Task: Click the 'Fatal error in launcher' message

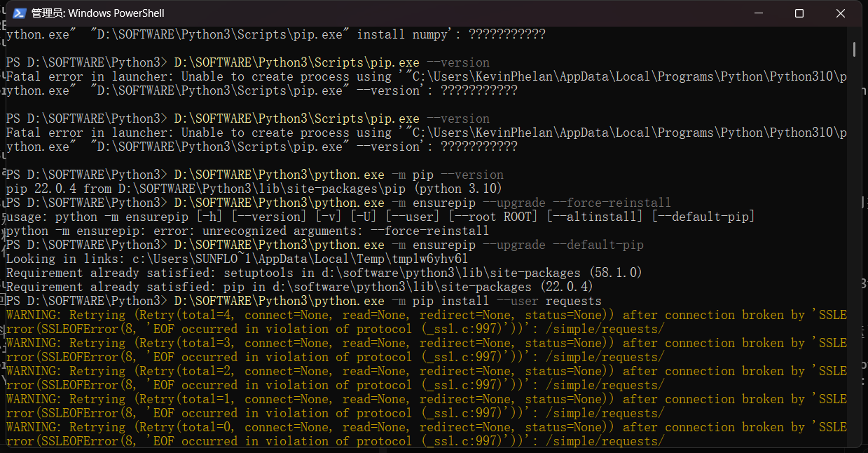Action: 105,76
